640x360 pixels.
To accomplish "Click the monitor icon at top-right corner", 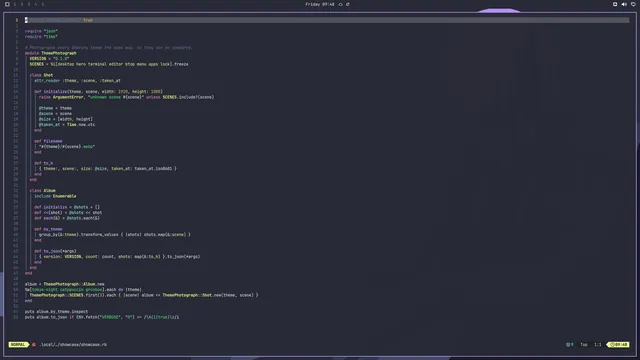I will [633, 4].
